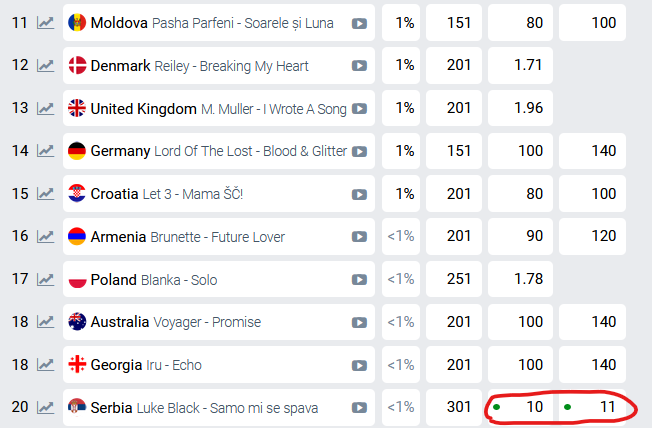Select Poland's 1.78 odds cell
Image resolution: width=652 pixels, height=428 pixels.
tap(522, 280)
